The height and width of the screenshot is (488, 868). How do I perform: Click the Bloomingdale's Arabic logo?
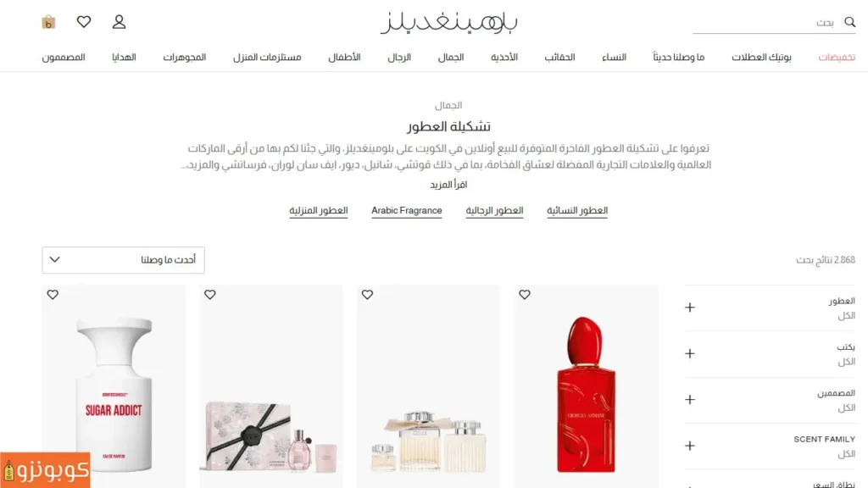[x=448, y=22]
